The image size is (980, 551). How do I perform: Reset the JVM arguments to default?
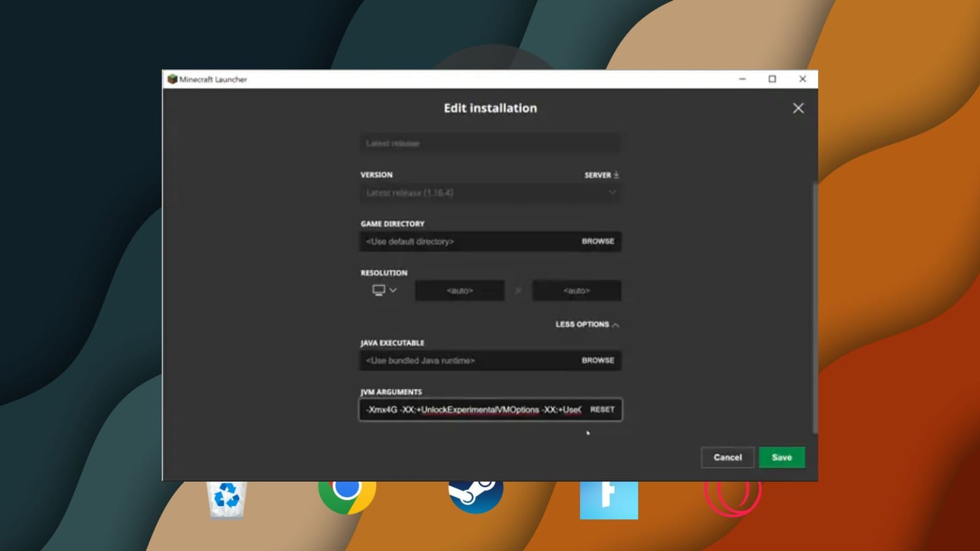(x=603, y=409)
